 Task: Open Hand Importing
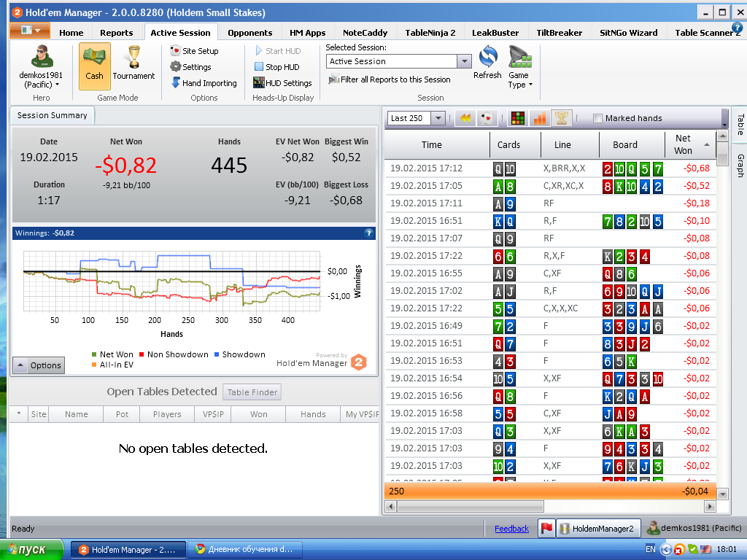(204, 83)
